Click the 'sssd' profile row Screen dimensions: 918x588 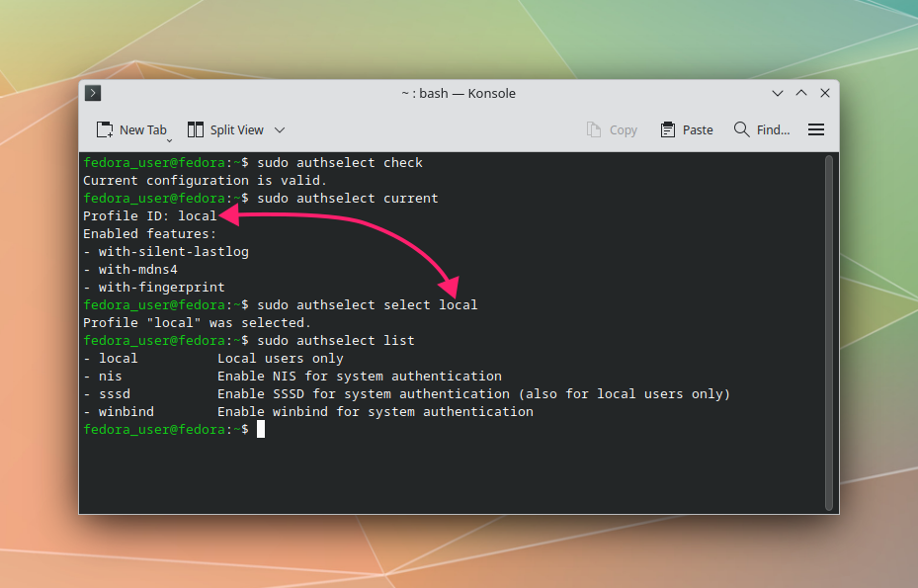point(407,394)
